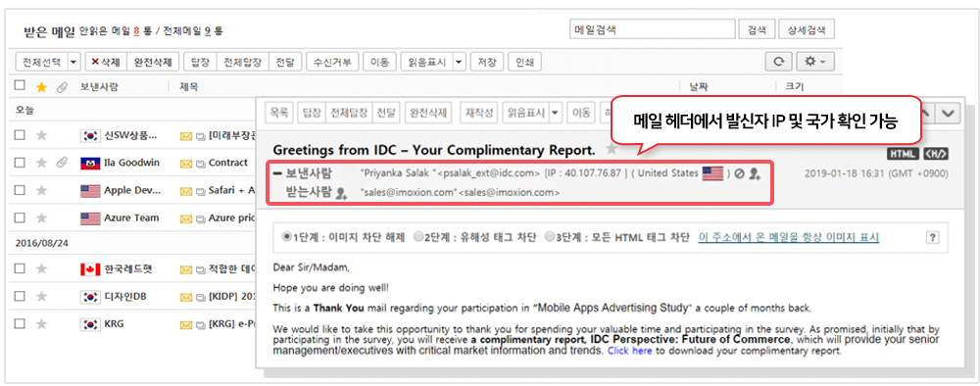Star the Apple Dev mail row

(41, 190)
